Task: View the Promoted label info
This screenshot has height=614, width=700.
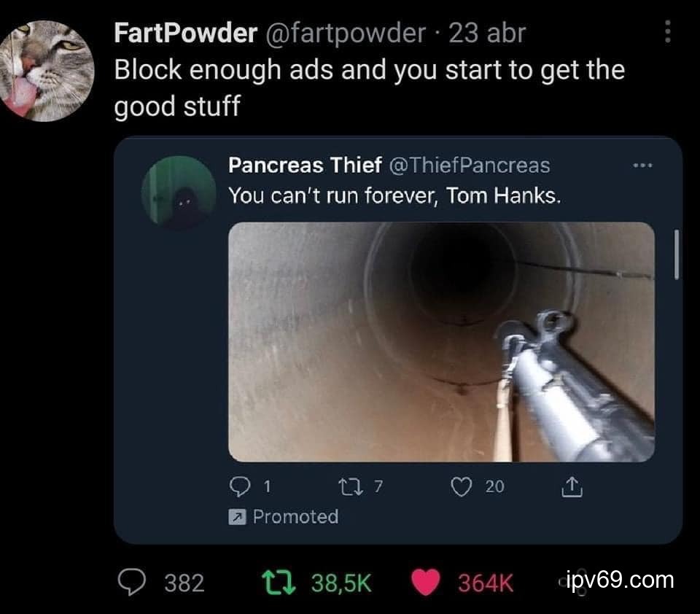Action: [x=295, y=517]
